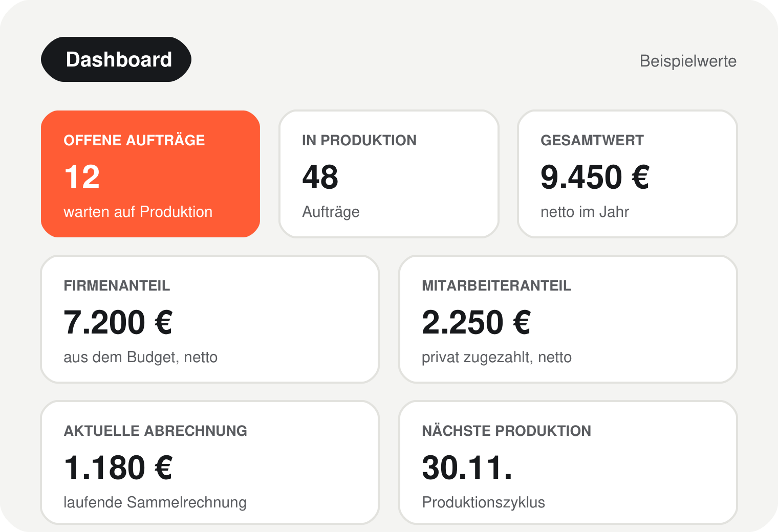Image resolution: width=778 pixels, height=532 pixels.
Task: Click the "netto im Jahr" subtitle
Action: (585, 212)
